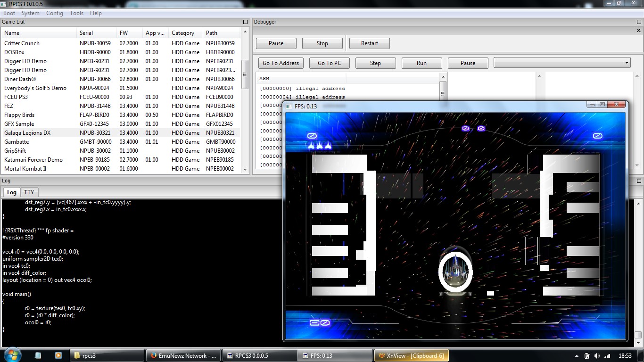The width and height of the screenshot is (644, 362).
Task: Sort the game list by Name column
Action: coord(39,33)
